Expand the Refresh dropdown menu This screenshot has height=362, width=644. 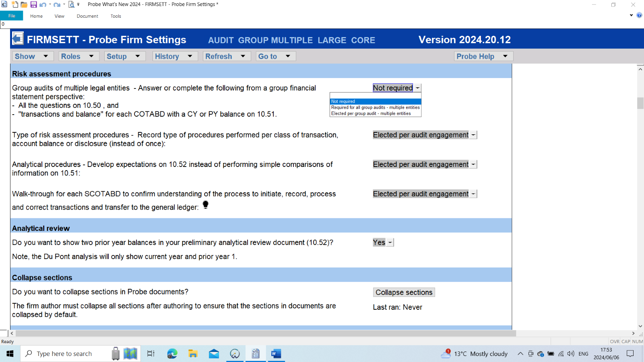(x=227, y=56)
